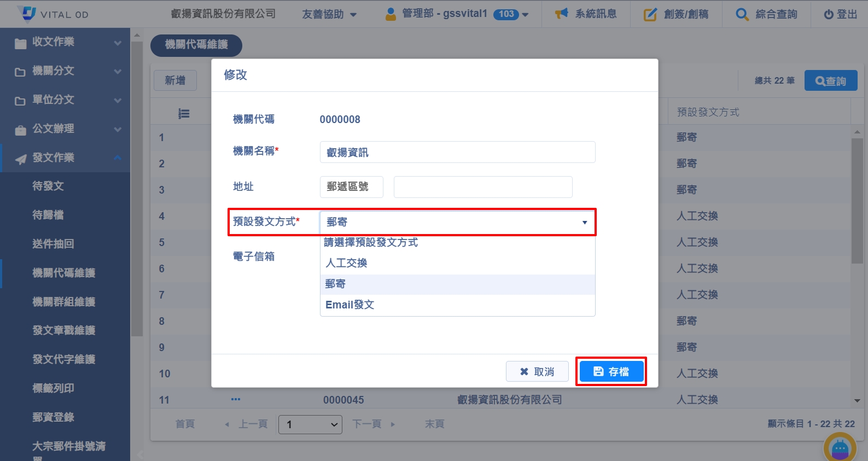Open the page number dropdown
This screenshot has height=461, width=868.
tap(310, 424)
